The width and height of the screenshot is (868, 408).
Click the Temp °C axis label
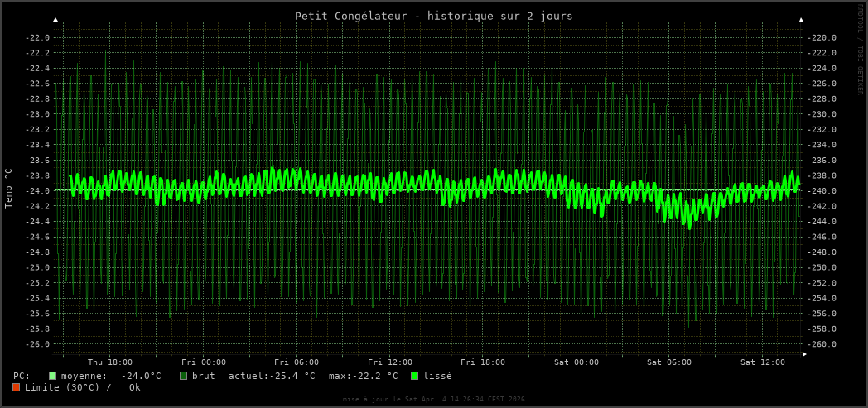coord(9,188)
